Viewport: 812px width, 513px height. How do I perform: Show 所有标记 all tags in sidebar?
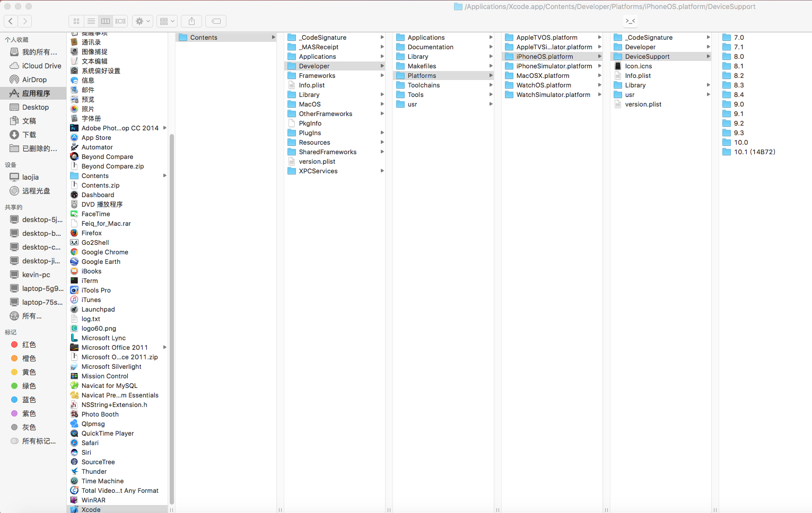pyautogui.click(x=33, y=441)
